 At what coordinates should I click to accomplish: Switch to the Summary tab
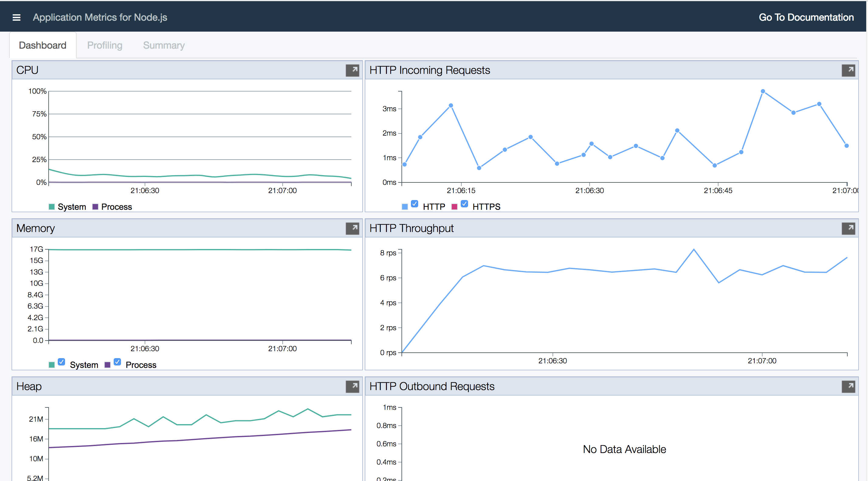pos(164,45)
